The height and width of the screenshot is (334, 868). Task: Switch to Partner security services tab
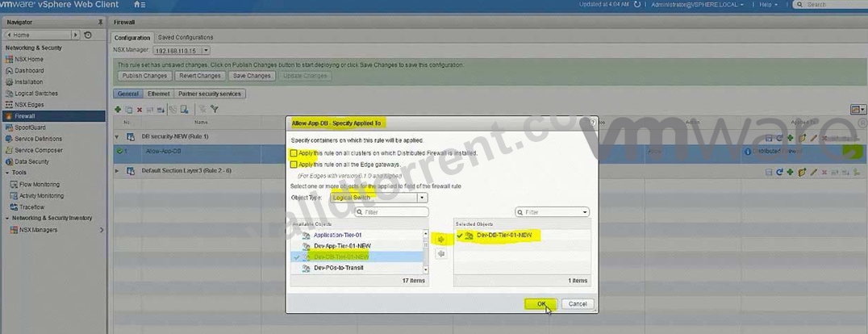coord(210,94)
